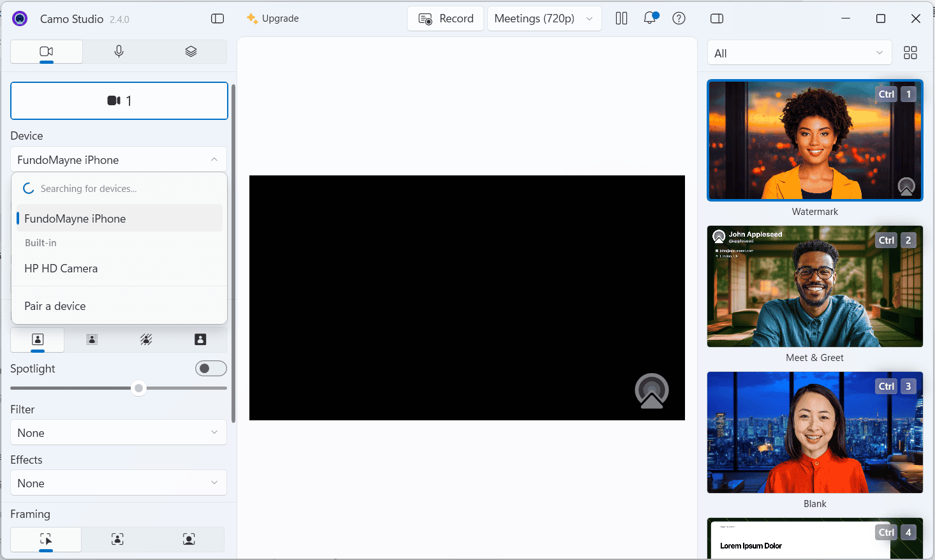The width and height of the screenshot is (935, 560).
Task: Switch scenes to grid view icon
Action: pyautogui.click(x=910, y=53)
